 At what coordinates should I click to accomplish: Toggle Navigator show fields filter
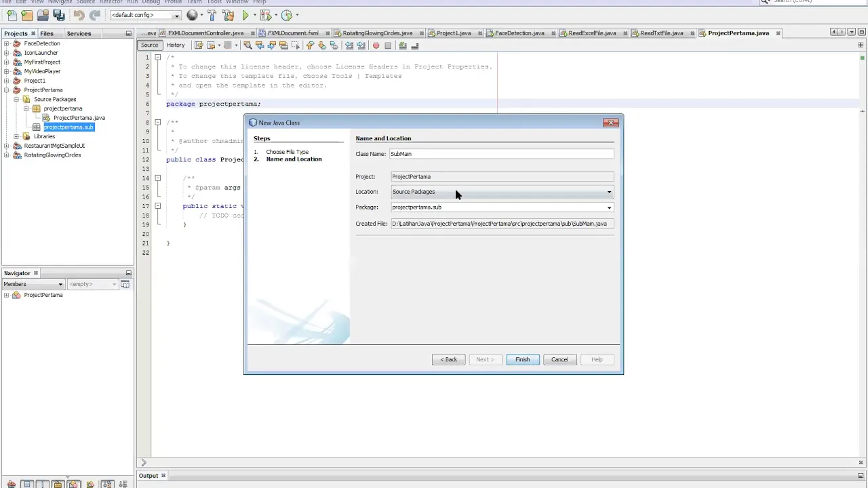[x=27, y=484]
